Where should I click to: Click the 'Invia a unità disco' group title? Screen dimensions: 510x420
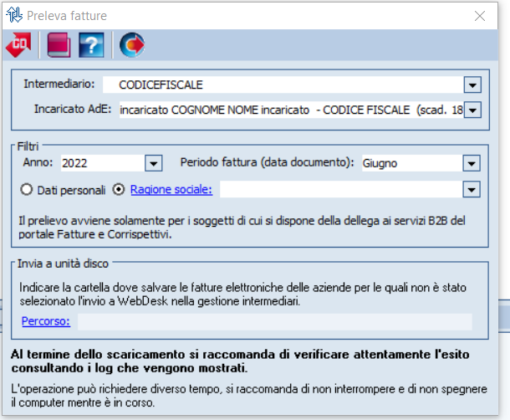(x=63, y=264)
